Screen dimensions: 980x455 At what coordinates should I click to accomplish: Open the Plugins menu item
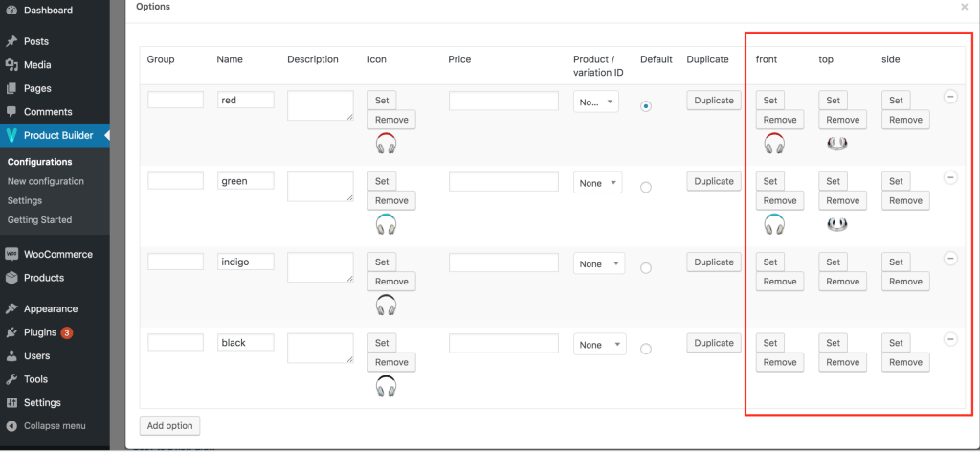click(40, 332)
